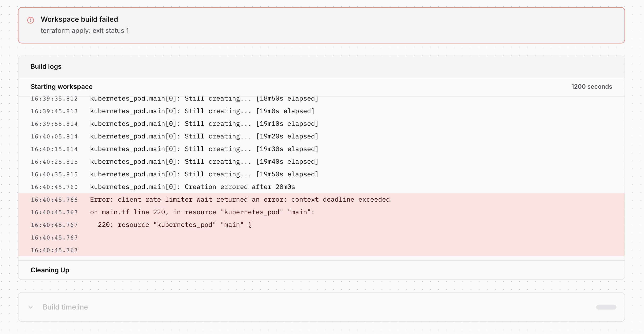Expand the Build timeline chevron
The image size is (644, 334).
[x=31, y=307]
